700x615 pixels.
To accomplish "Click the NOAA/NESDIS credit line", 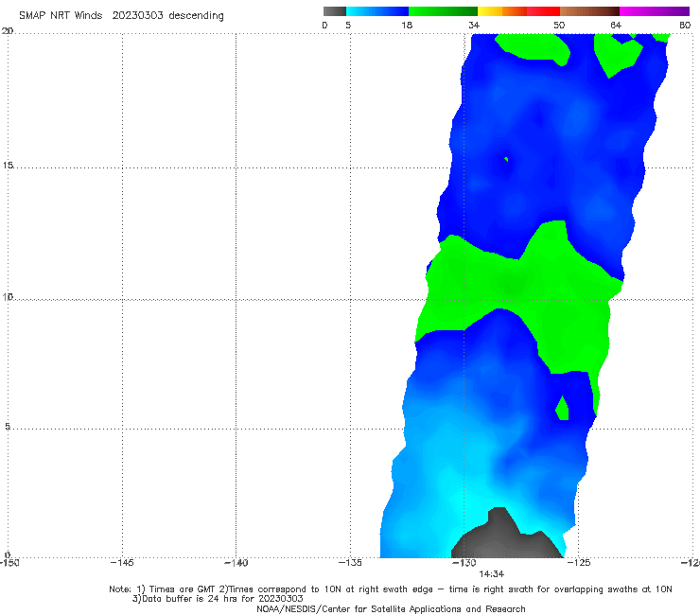I will click(391, 609).
